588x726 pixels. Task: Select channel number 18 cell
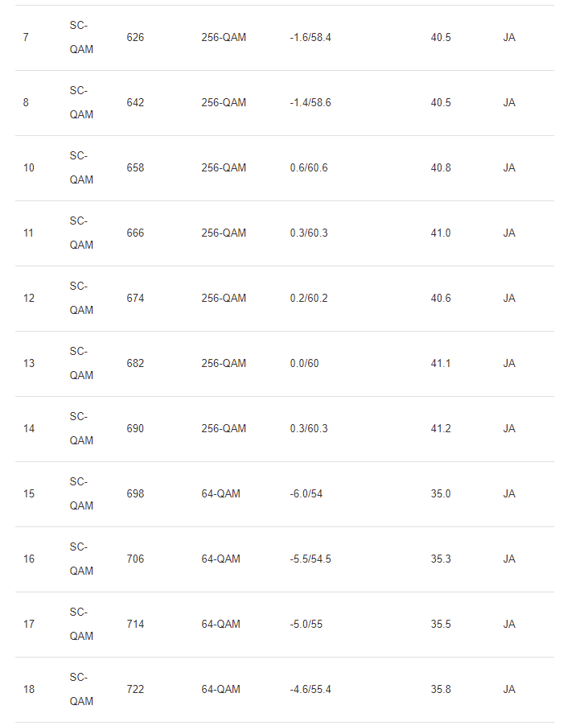point(29,690)
